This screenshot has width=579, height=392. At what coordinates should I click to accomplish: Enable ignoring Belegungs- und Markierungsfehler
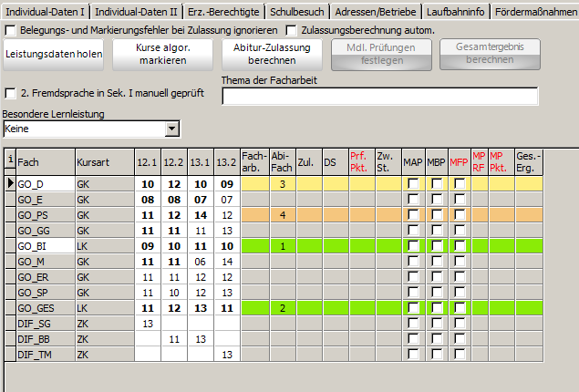point(10,30)
